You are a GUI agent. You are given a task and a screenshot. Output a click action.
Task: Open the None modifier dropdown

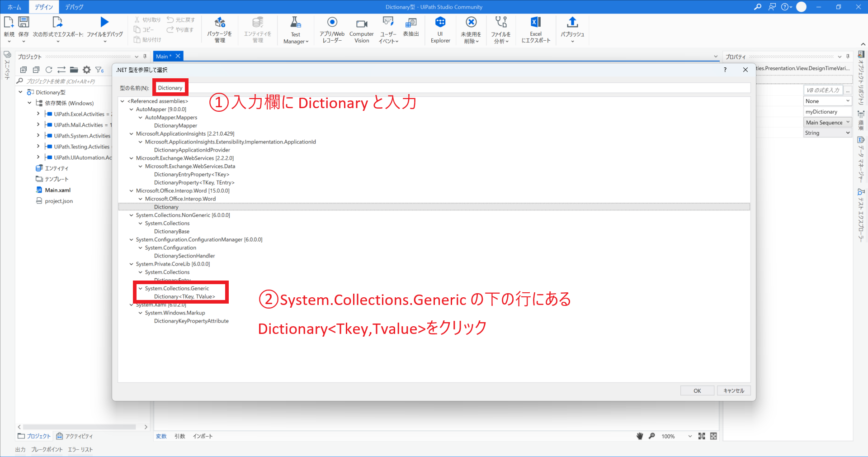click(828, 101)
